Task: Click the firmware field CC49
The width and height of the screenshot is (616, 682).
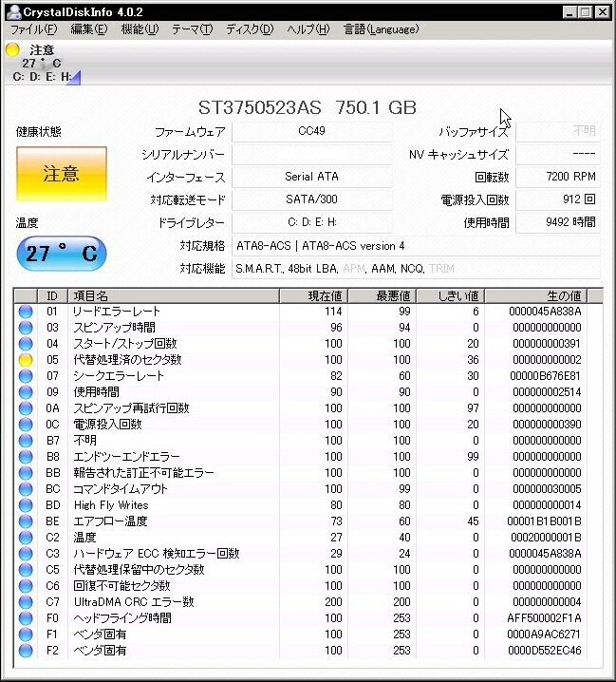Action: point(311,131)
